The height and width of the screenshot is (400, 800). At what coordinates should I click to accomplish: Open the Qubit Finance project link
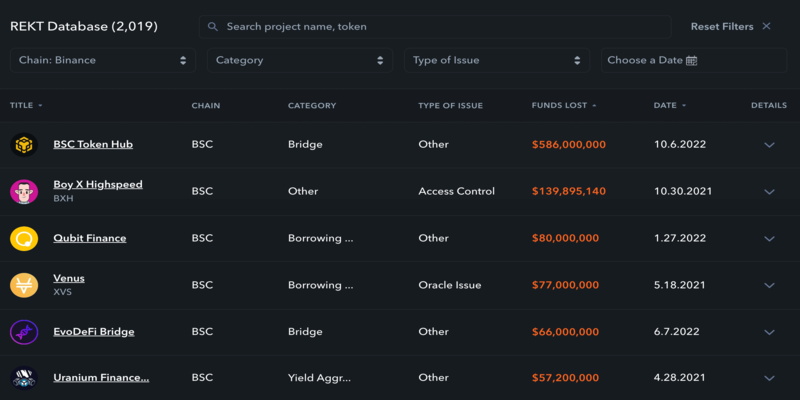coord(90,238)
